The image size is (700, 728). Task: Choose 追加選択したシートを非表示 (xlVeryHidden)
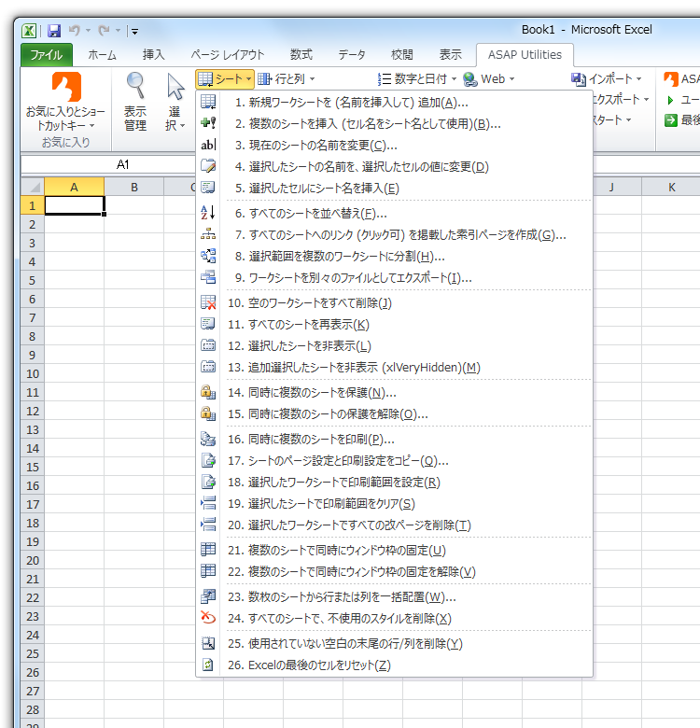click(x=395, y=367)
